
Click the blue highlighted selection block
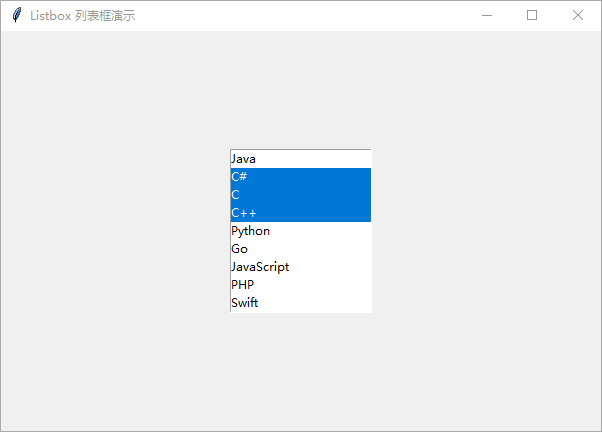point(301,195)
